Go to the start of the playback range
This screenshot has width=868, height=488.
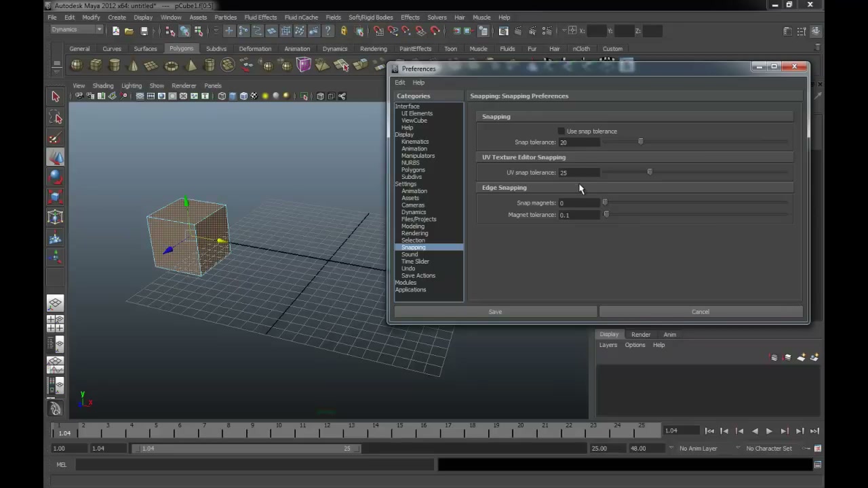[709, 431]
